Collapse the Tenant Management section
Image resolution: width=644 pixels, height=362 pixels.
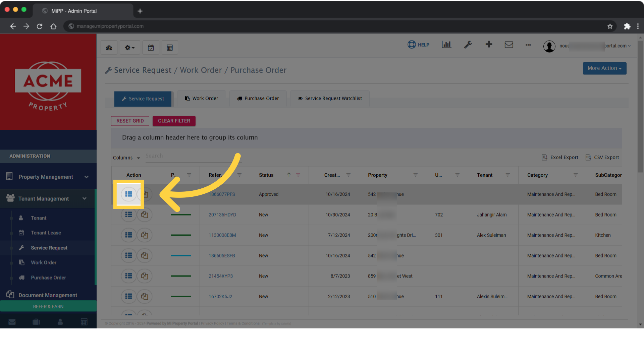[x=85, y=198]
